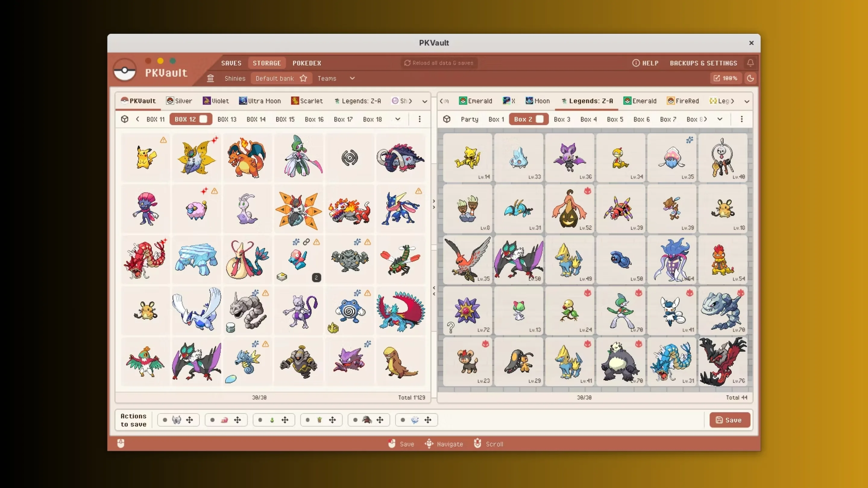Open the FireRed save tab
Viewport: 868px width, 488px height.
pyautogui.click(x=683, y=101)
